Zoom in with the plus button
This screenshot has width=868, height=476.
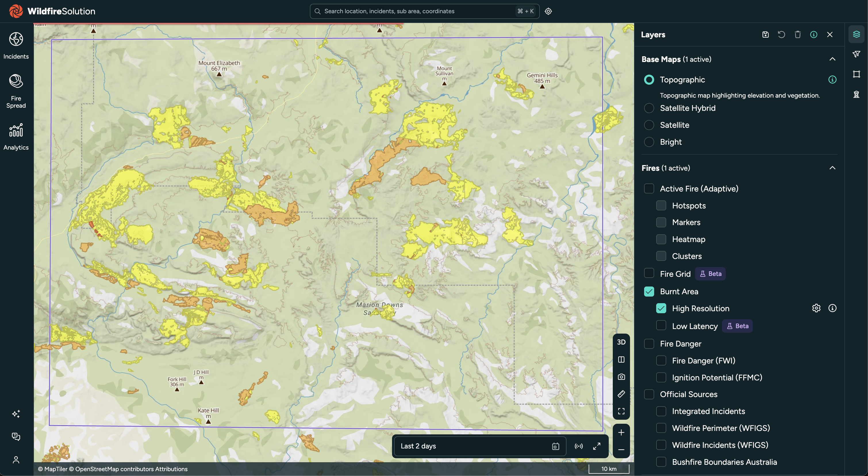(621, 432)
